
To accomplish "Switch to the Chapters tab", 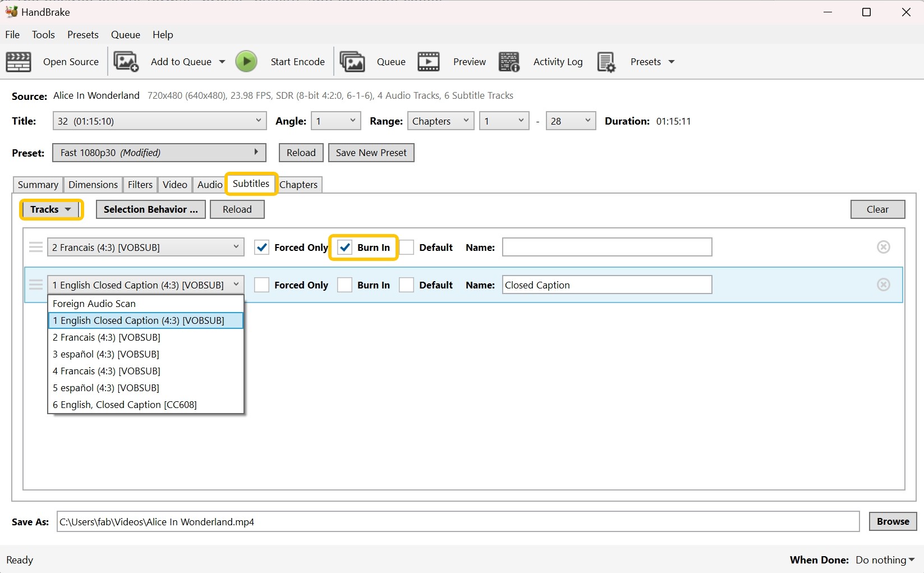I will [x=299, y=184].
